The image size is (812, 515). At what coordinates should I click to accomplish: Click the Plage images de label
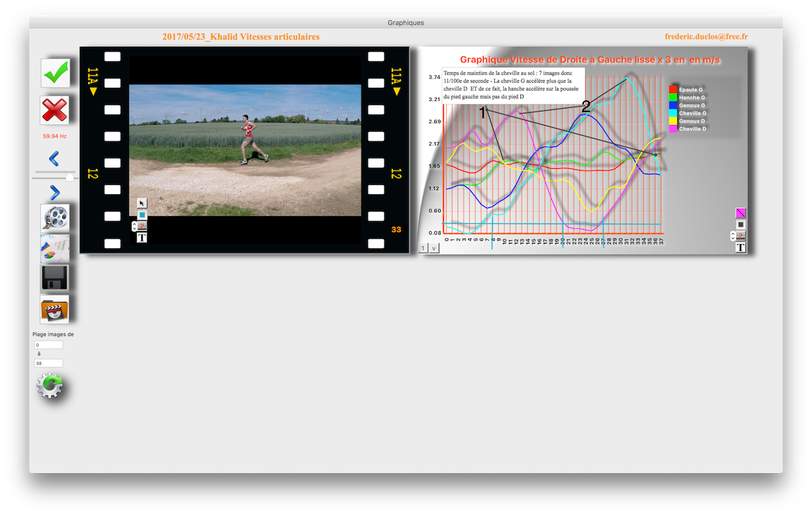(x=53, y=334)
